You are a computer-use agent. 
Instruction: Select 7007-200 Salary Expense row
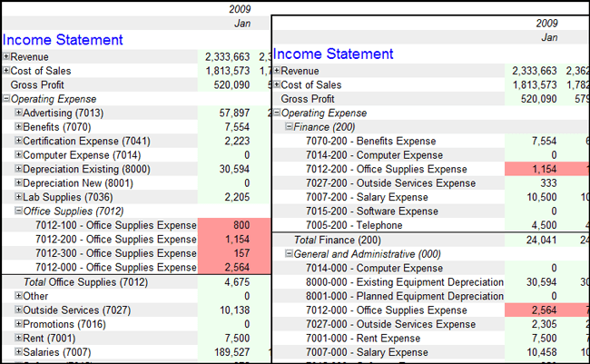click(x=367, y=197)
